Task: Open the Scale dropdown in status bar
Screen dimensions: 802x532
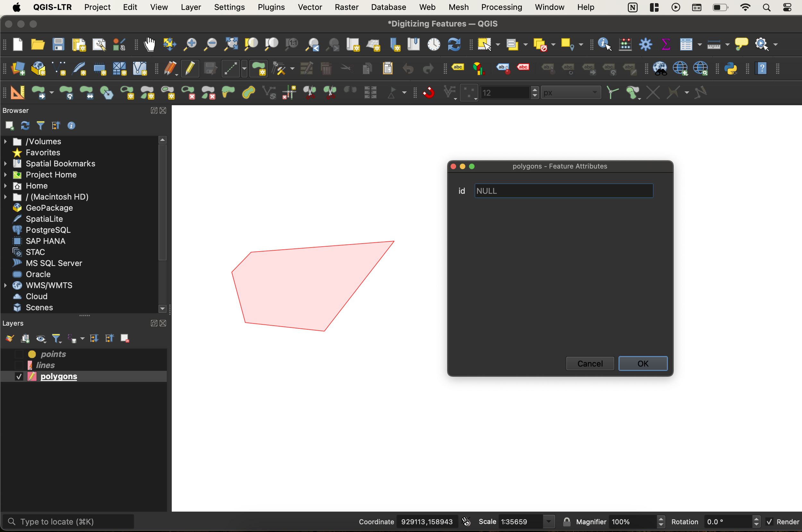Action: (548, 521)
